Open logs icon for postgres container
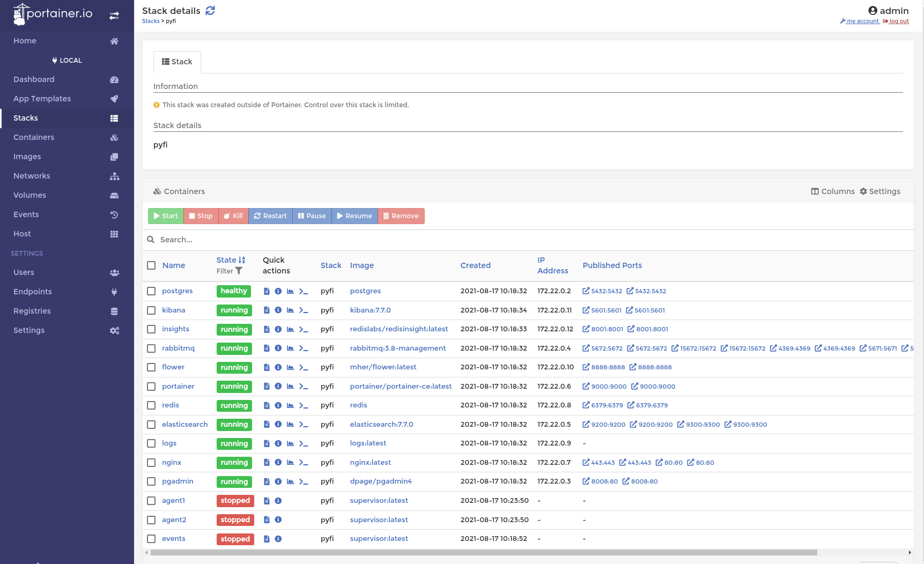Viewport: 924px width, 564px height. tap(267, 291)
